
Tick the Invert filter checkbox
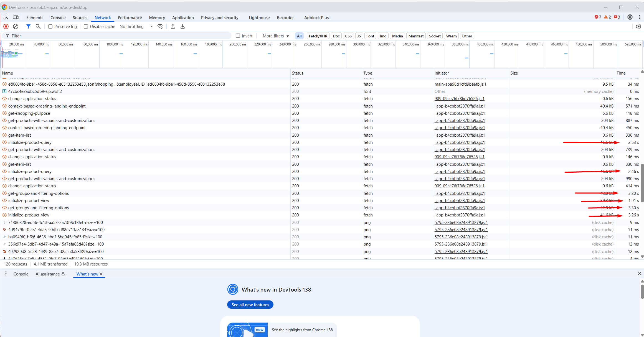[238, 36]
